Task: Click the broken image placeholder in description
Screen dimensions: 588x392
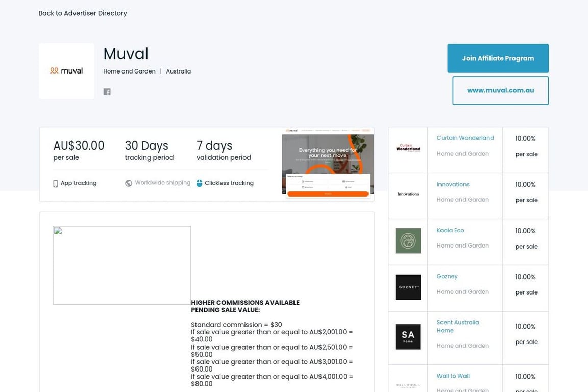Action: tap(122, 265)
